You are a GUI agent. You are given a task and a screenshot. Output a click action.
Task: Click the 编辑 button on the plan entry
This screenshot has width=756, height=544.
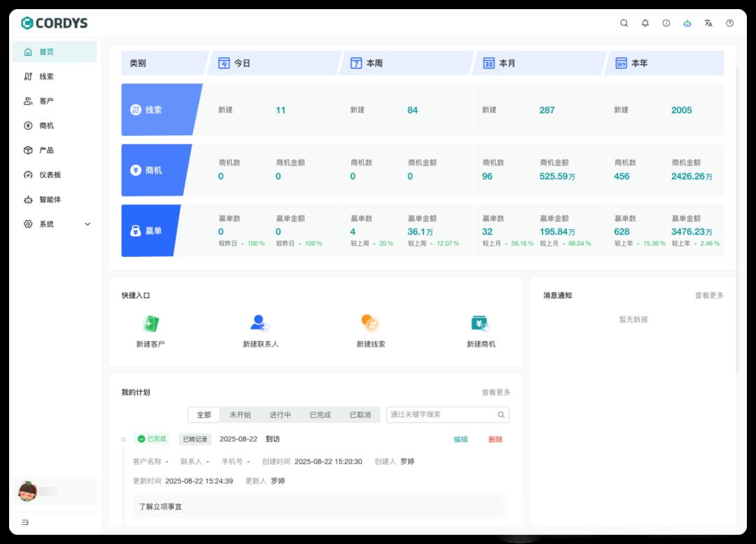tap(461, 440)
